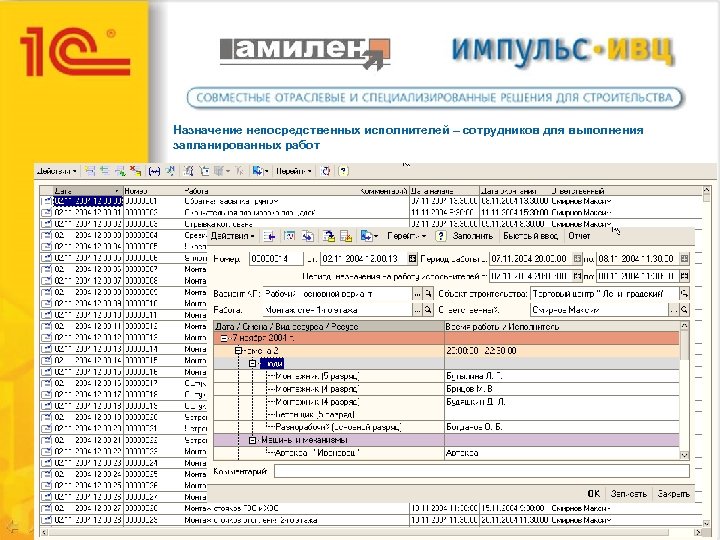Image resolution: width=720 pixels, height=540 pixels.
Task: Click the unpost document icon in form toolbar
Action: pos(346,236)
